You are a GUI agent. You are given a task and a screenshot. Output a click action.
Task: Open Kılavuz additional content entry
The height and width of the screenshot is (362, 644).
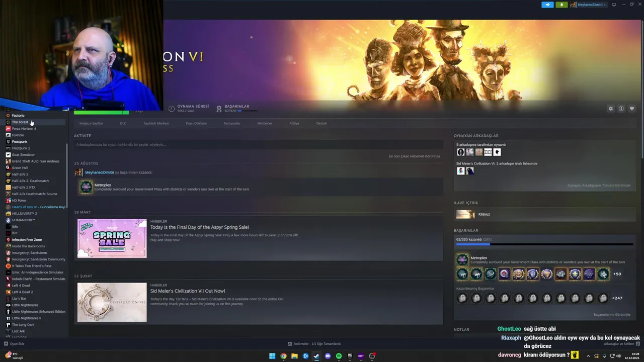point(544,214)
